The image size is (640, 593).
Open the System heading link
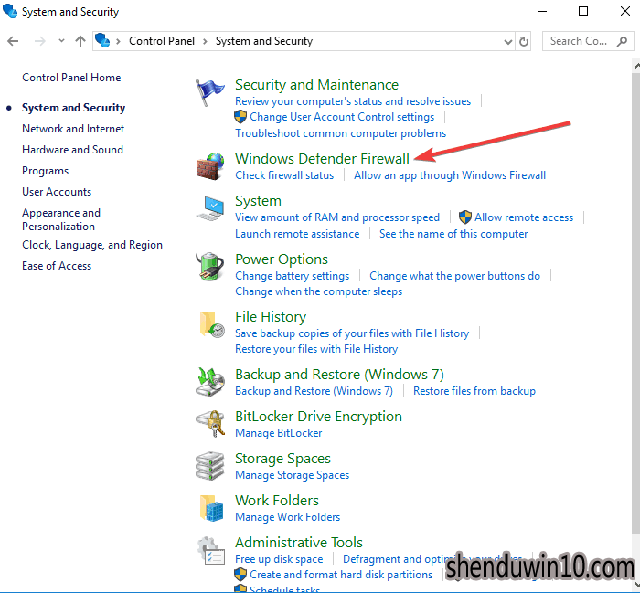[258, 201]
